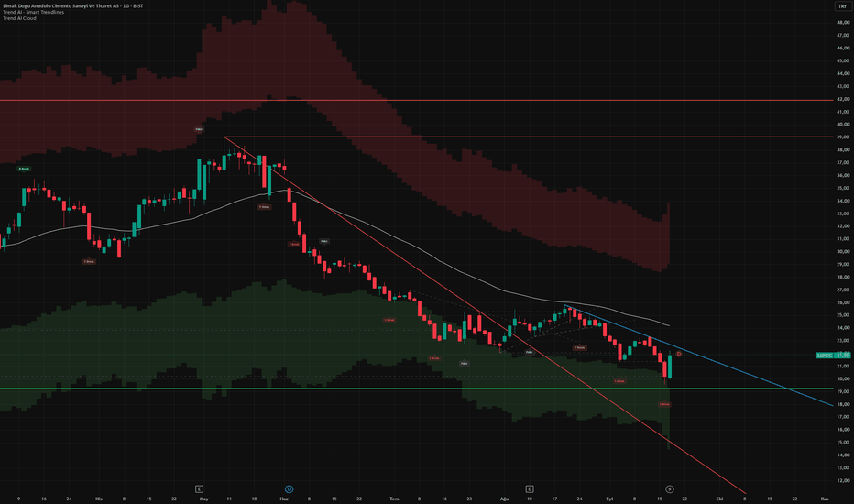
Task: Click the 'Nis' label on the time axis
Action: (x=99, y=499)
